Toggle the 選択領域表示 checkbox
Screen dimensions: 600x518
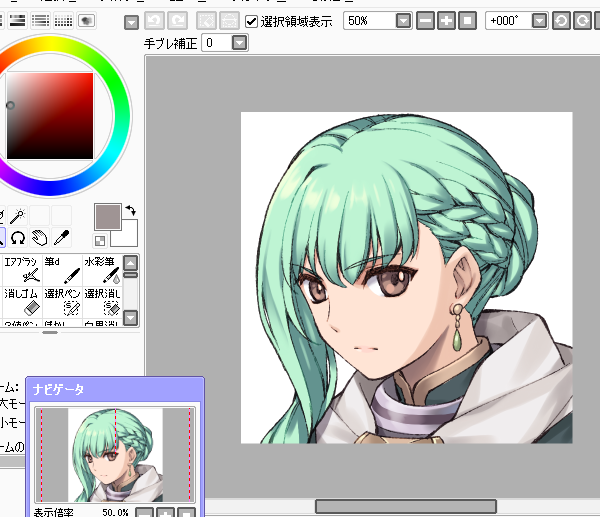pos(251,21)
